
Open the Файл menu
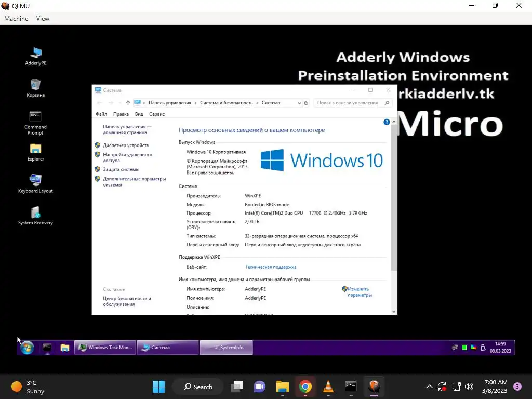coord(101,114)
